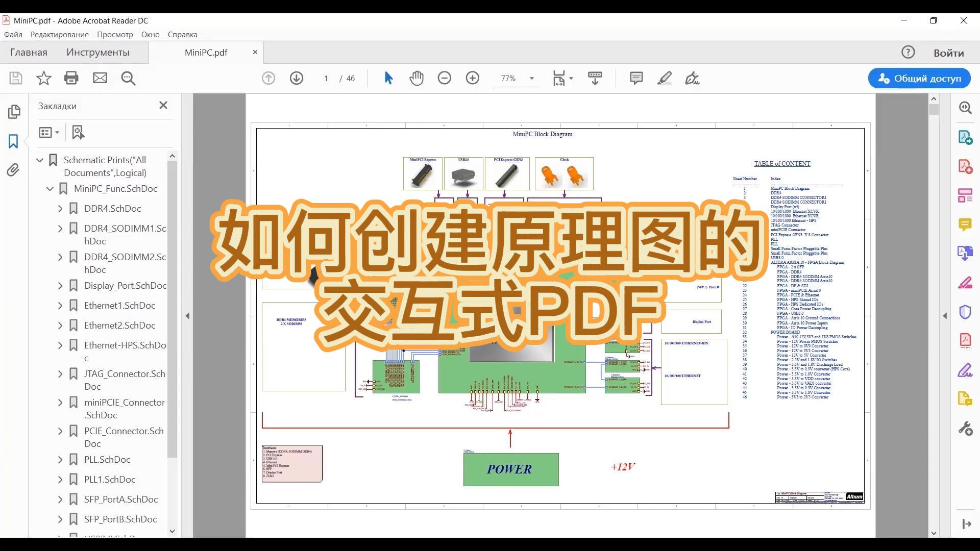Expand the DDR4.SchDoc bookmark

pyautogui.click(x=59, y=208)
